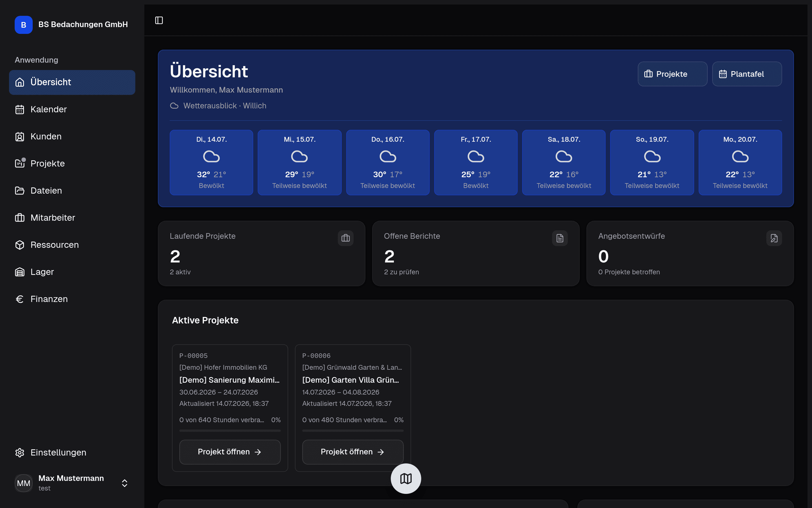812x508 pixels.
Task: Click the '2 zu prüfen' text
Action: tap(401, 272)
